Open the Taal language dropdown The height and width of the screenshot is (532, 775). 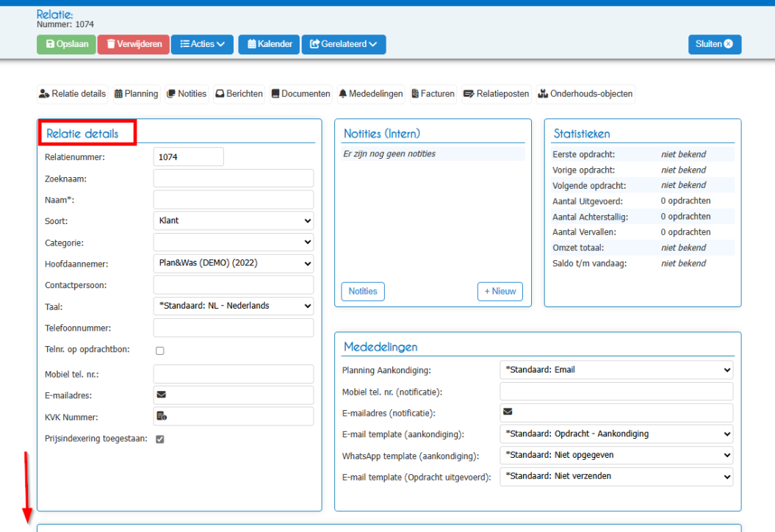click(234, 306)
